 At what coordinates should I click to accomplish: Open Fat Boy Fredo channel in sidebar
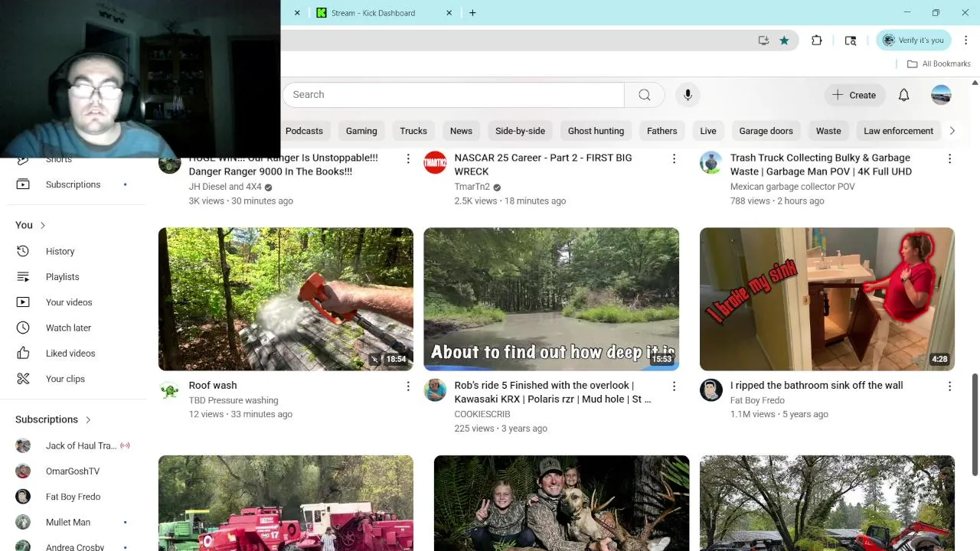[73, 497]
